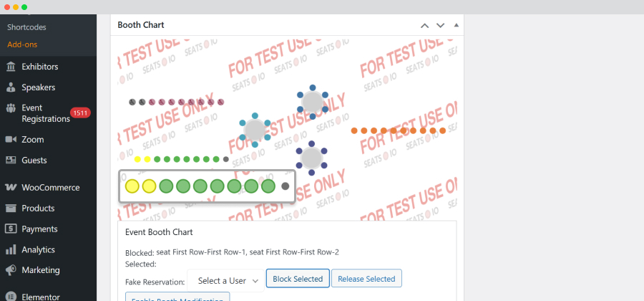Select the purple round table center
This screenshot has width=644, height=301.
tap(311, 158)
